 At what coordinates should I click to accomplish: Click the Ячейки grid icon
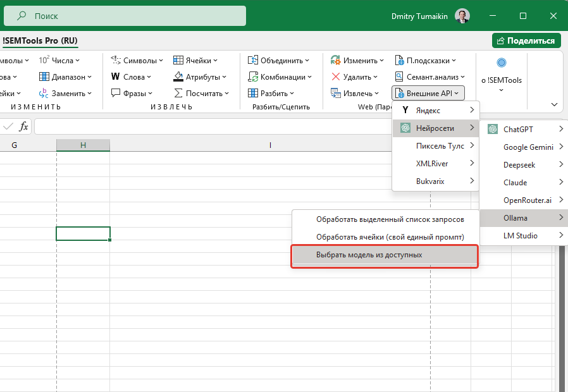tap(178, 60)
